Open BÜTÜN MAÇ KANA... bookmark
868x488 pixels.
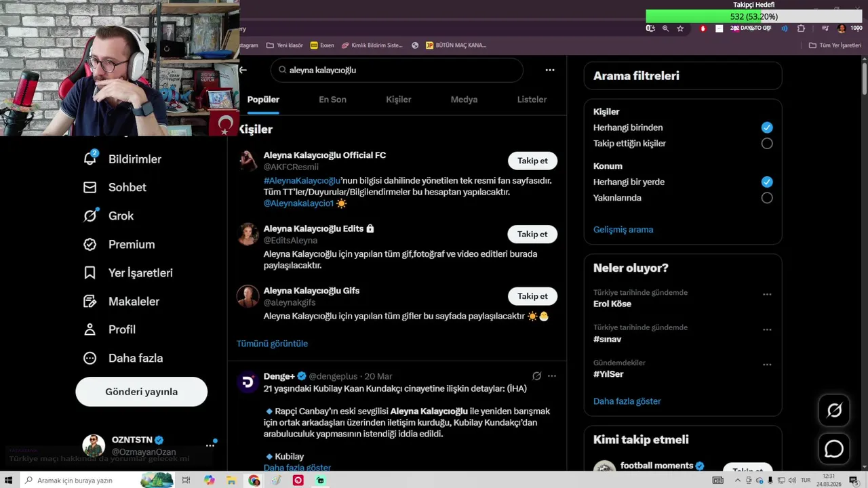[456, 45]
